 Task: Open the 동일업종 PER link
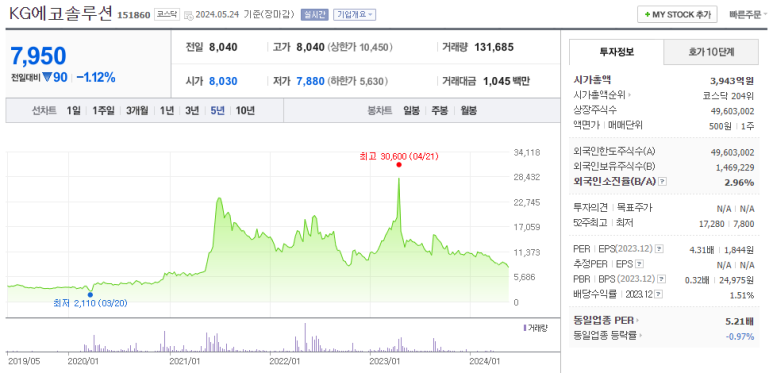(605, 321)
